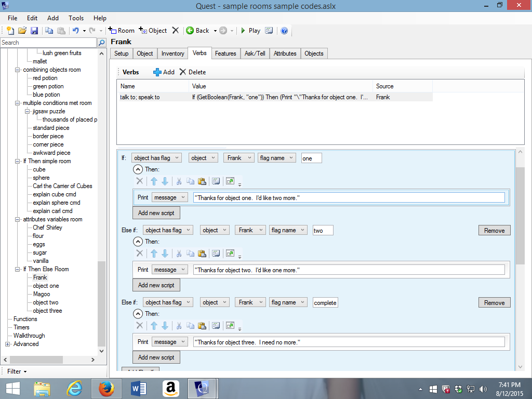Undo the last action via the toolbar
532x399 pixels.
click(x=76, y=31)
